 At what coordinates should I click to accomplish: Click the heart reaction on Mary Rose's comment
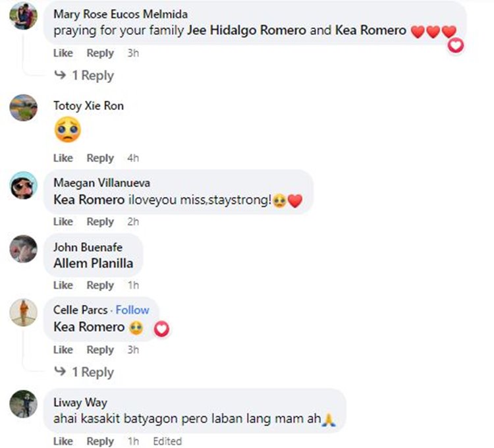(456, 45)
